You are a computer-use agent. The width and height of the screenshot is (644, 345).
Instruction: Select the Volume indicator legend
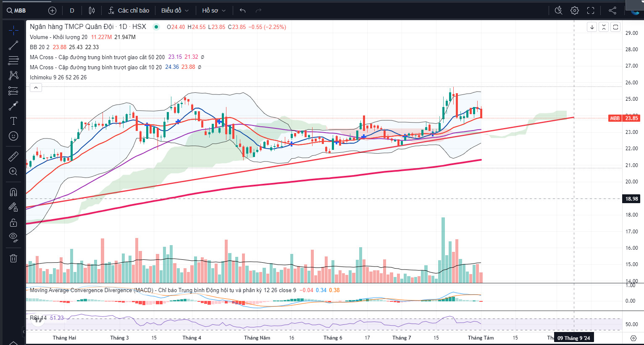[x=58, y=37]
